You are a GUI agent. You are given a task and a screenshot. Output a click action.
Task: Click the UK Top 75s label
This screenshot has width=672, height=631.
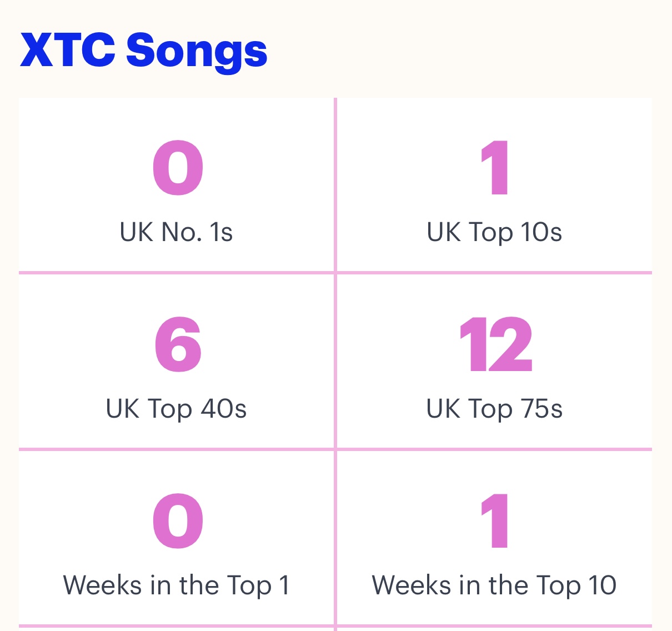pos(494,409)
